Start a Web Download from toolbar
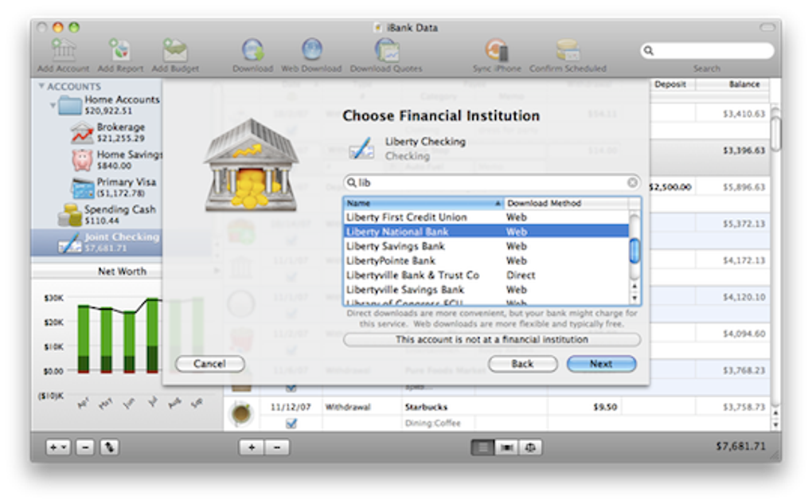The image size is (812, 504). (311, 50)
